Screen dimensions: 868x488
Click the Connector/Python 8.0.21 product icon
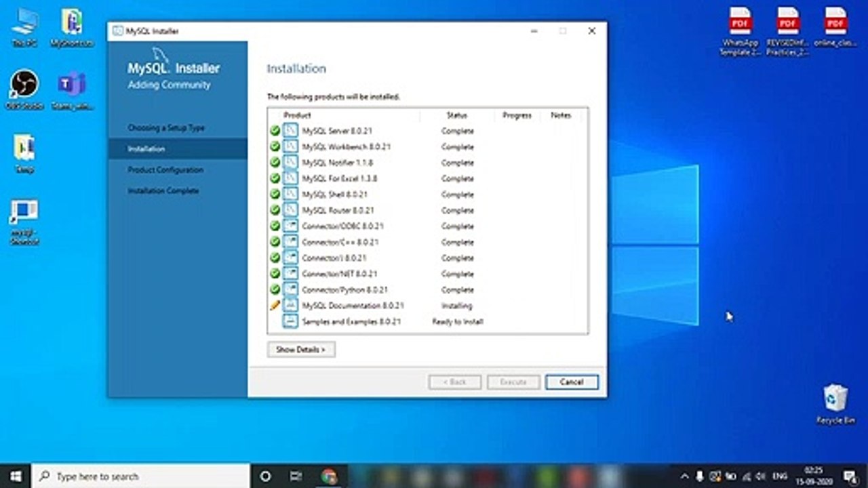pos(290,289)
